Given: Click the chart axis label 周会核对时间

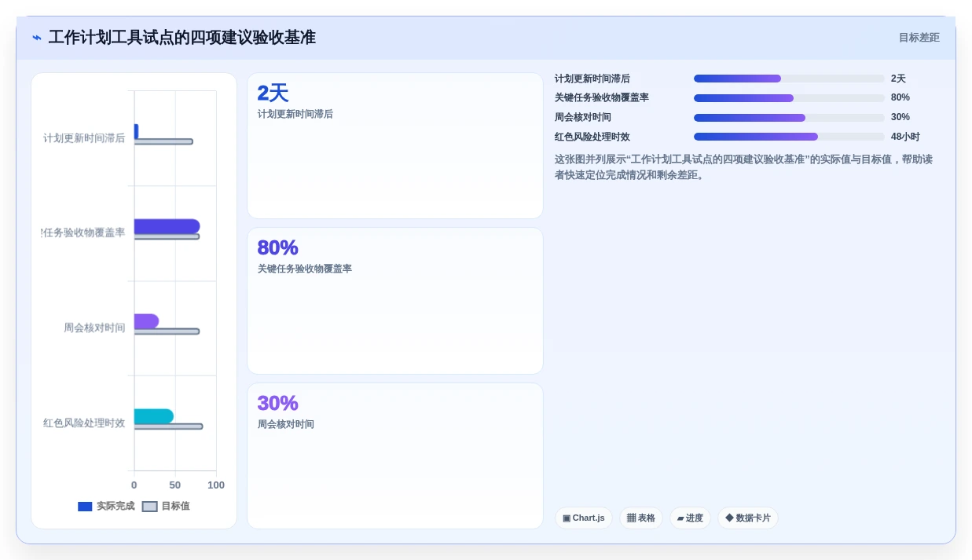Looking at the screenshot, I should coord(94,328).
